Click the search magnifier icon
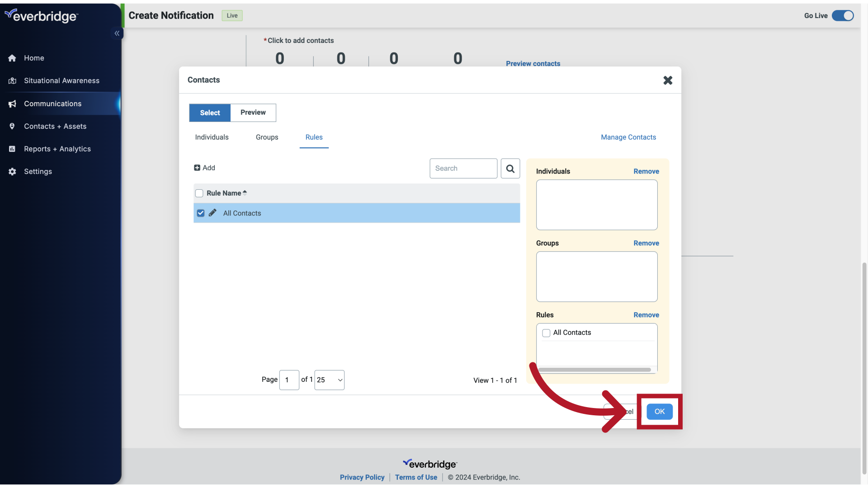868x488 pixels. coord(510,168)
